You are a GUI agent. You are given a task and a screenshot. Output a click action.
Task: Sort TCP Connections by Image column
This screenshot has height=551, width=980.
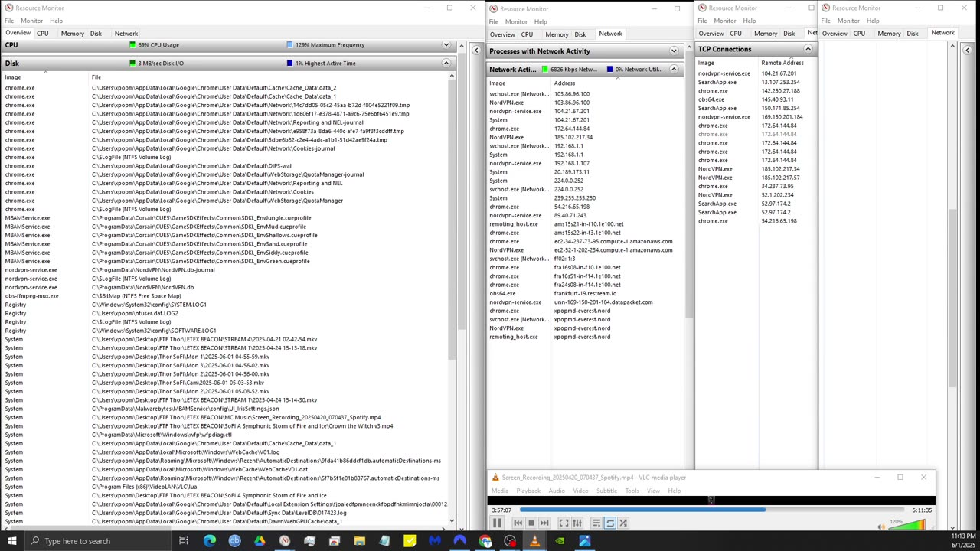point(727,63)
